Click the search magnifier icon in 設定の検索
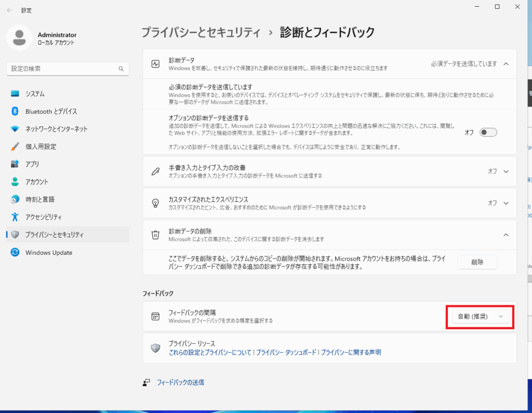Viewport: 532px width, 413px height. [121, 69]
